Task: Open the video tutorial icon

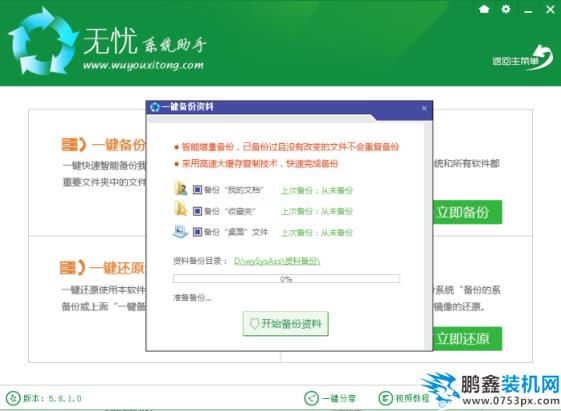Action: tap(385, 398)
